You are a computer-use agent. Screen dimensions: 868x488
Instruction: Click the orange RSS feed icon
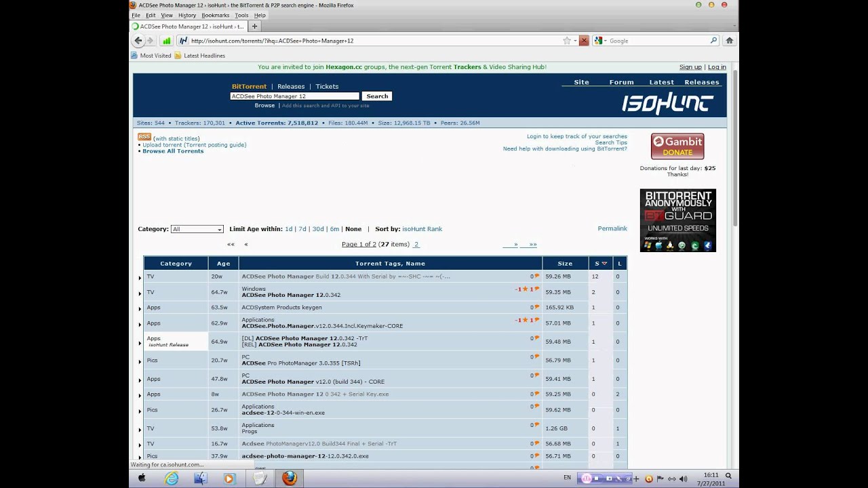pos(144,137)
